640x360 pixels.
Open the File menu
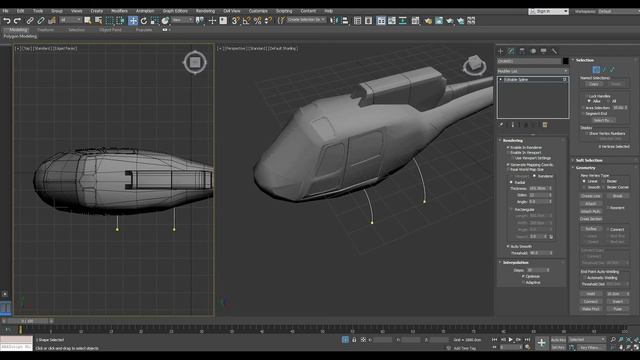click(5, 11)
